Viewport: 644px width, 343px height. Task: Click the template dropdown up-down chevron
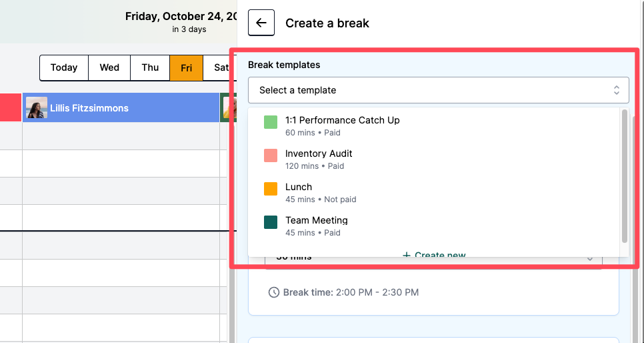pyautogui.click(x=616, y=90)
